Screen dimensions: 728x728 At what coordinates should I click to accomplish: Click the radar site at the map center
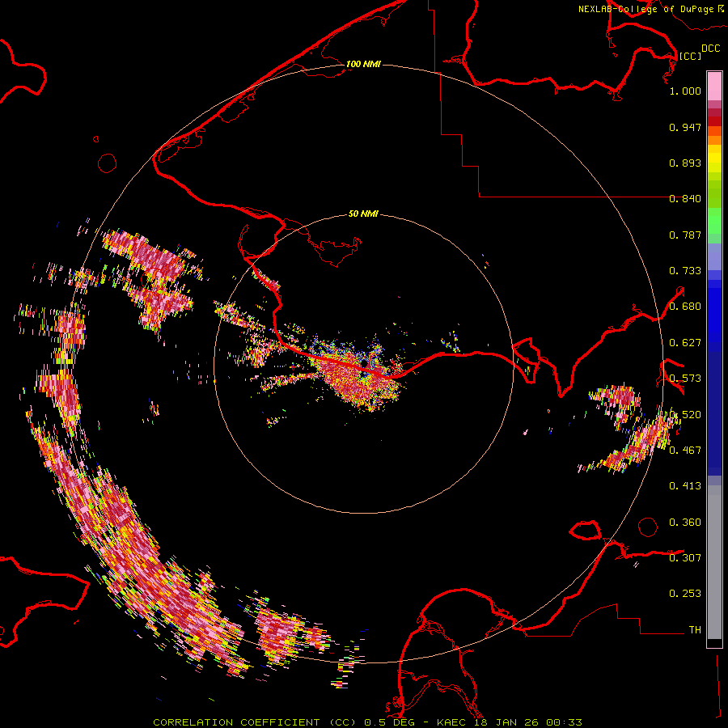pos(363,364)
